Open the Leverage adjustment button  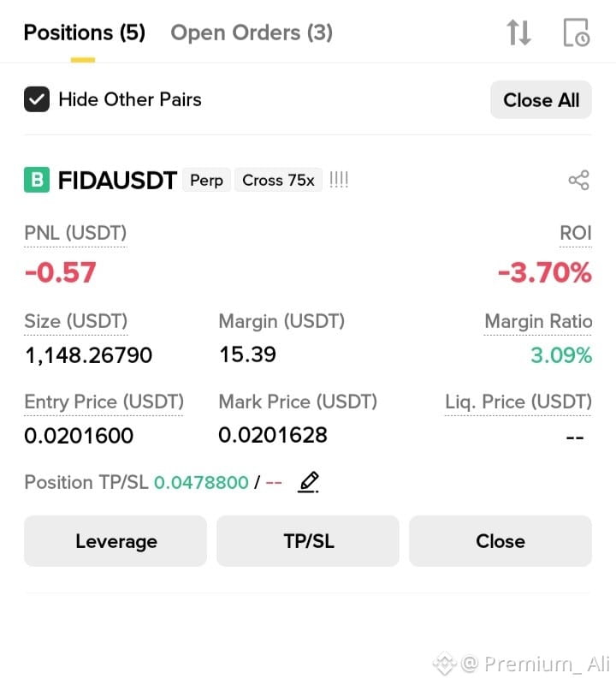click(x=115, y=541)
